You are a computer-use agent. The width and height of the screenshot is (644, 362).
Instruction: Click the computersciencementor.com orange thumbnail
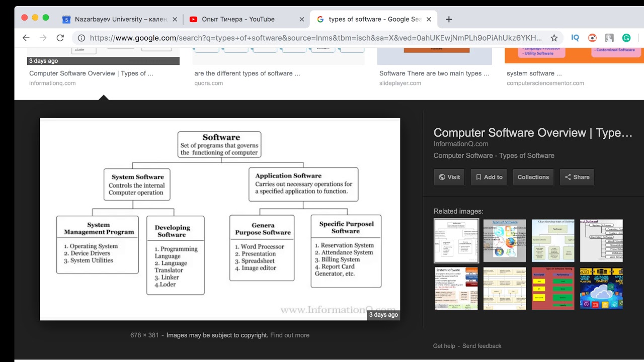point(574,56)
